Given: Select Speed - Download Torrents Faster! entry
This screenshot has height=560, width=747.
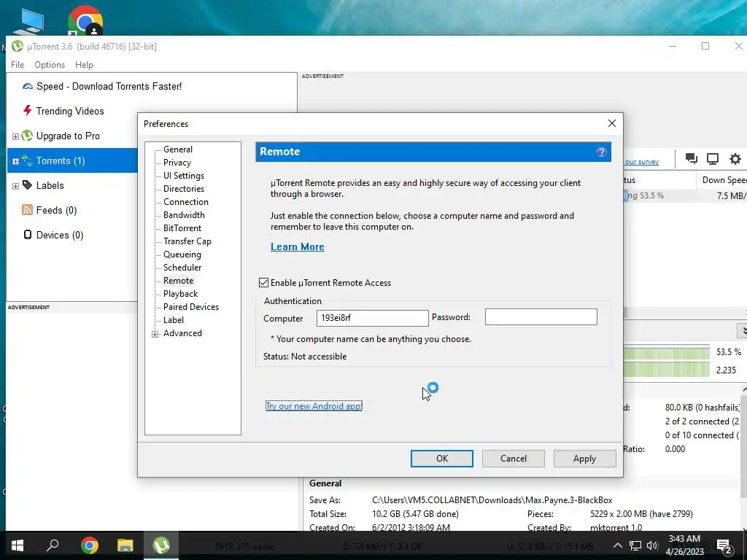Looking at the screenshot, I should click(109, 86).
